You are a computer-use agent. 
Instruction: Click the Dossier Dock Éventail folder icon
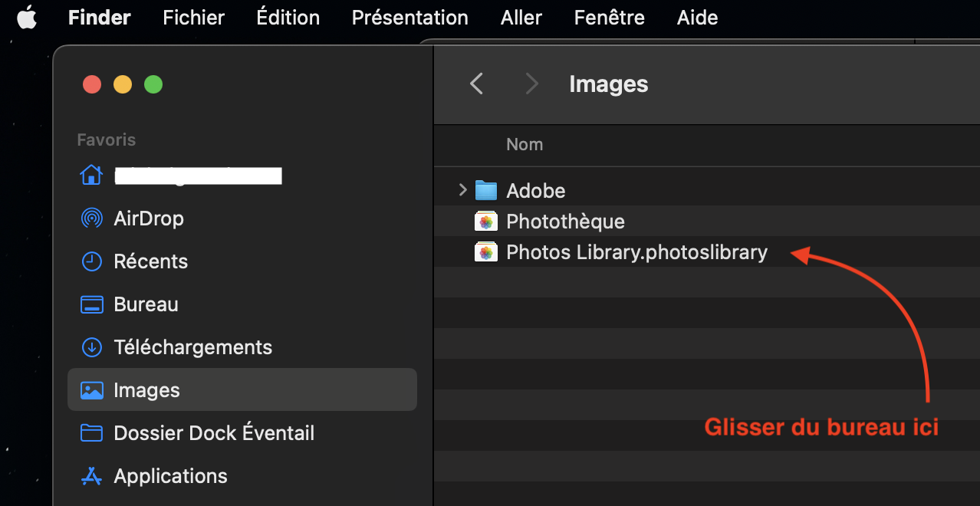click(91, 433)
